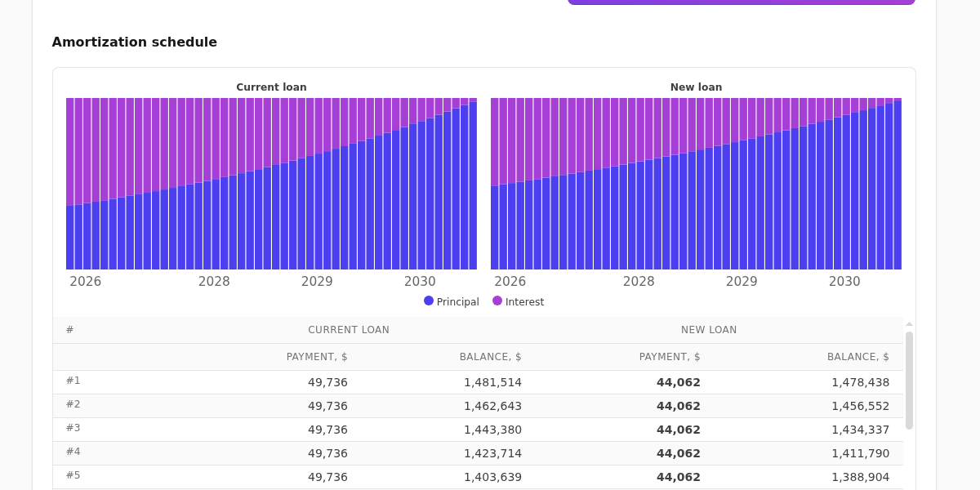
Task: Click current loan balance 1,423,714
Action: coord(492,453)
